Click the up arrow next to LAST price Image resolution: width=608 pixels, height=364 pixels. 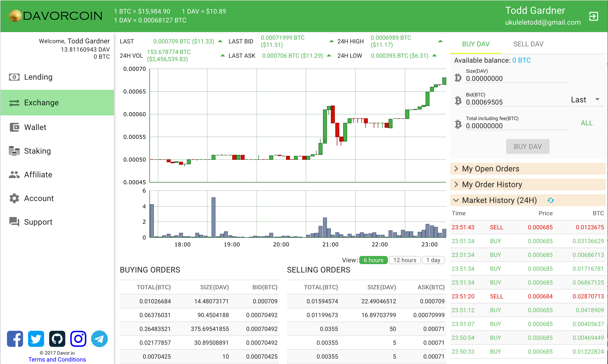[x=220, y=41]
